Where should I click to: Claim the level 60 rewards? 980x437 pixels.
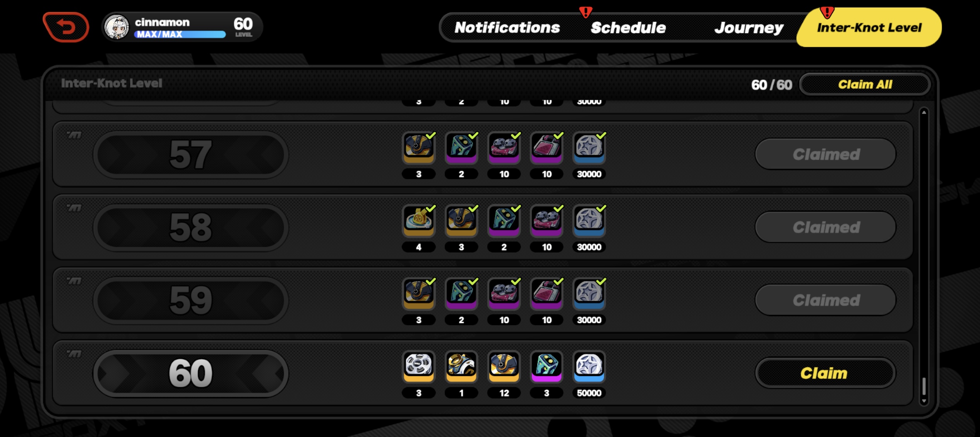pos(825,373)
